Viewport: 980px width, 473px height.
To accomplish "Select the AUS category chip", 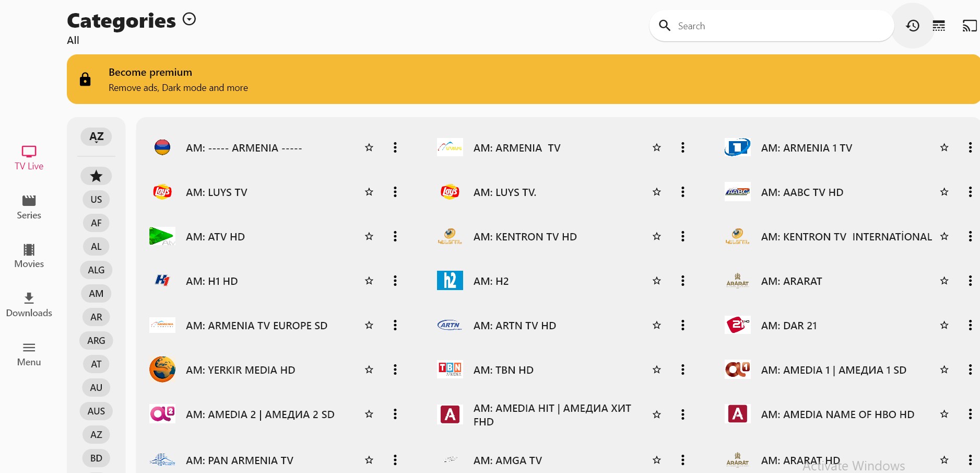I will coord(96,411).
